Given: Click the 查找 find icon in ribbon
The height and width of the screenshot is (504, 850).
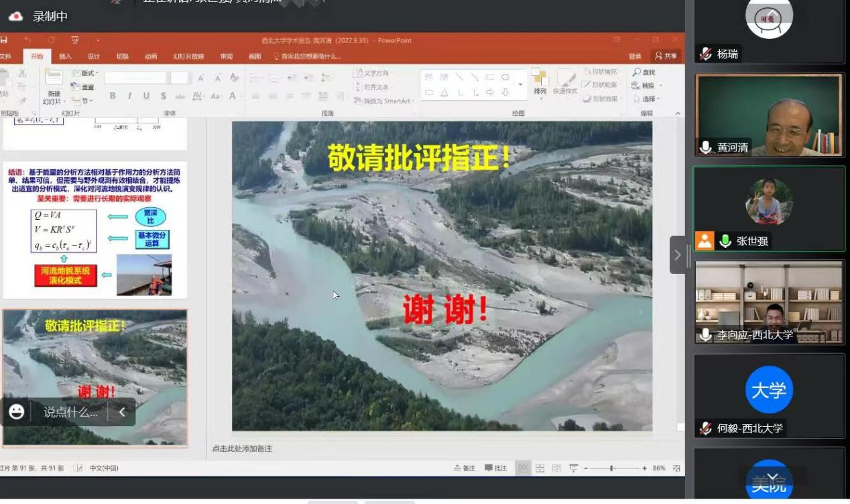Looking at the screenshot, I should pyautogui.click(x=644, y=72).
